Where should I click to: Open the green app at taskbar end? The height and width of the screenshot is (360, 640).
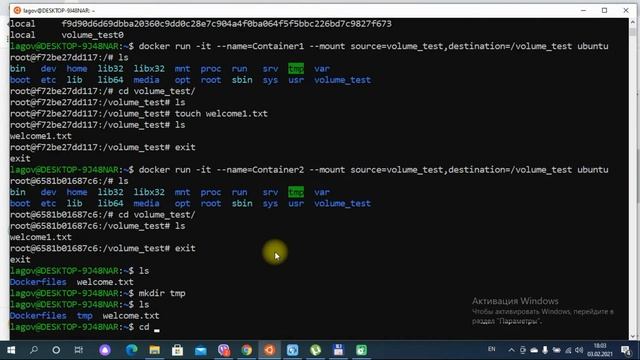(362, 350)
